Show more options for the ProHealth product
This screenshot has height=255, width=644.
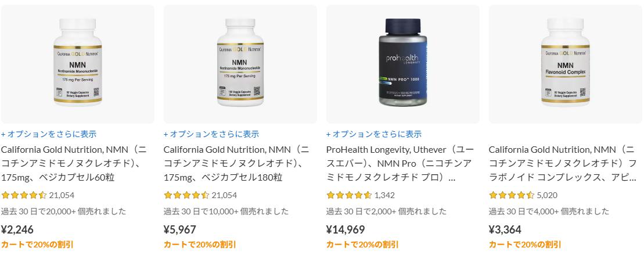point(374,134)
